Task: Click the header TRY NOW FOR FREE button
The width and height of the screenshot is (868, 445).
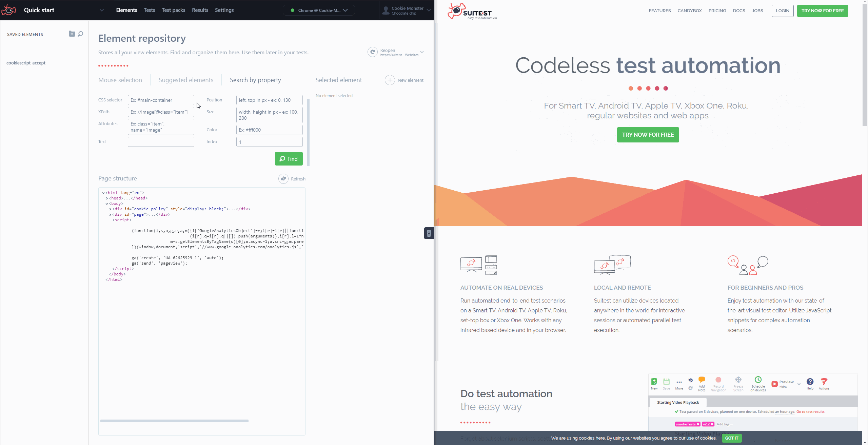Action: click(x=823, y=11)
